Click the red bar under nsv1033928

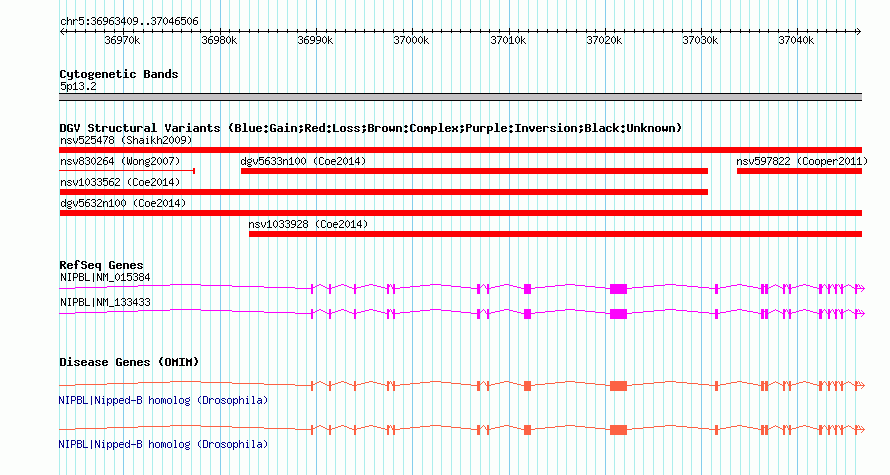tap(555, 234)
